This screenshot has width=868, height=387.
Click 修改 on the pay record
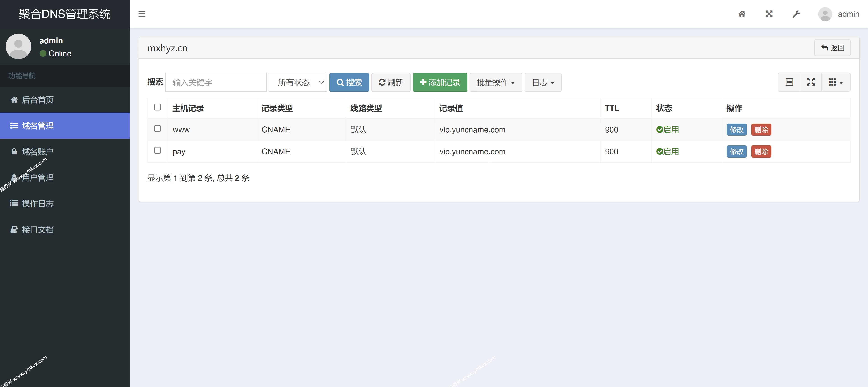coord(737,152)
